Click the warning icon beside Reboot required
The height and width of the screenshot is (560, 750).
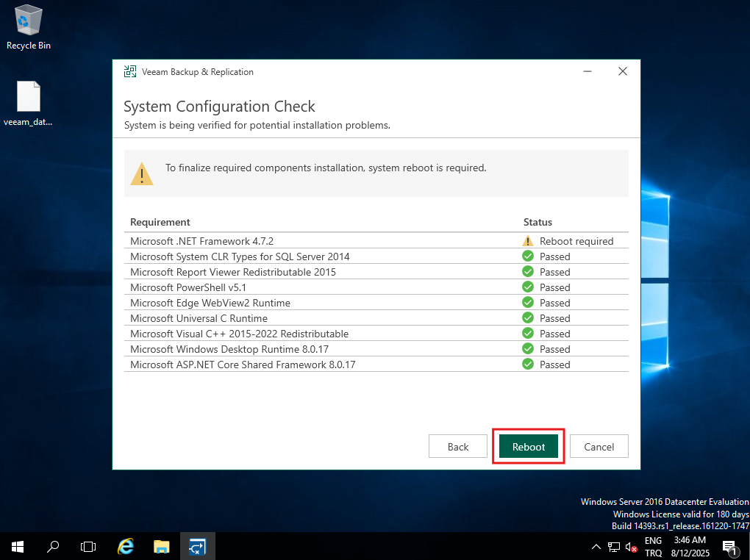tap(528, 241)
